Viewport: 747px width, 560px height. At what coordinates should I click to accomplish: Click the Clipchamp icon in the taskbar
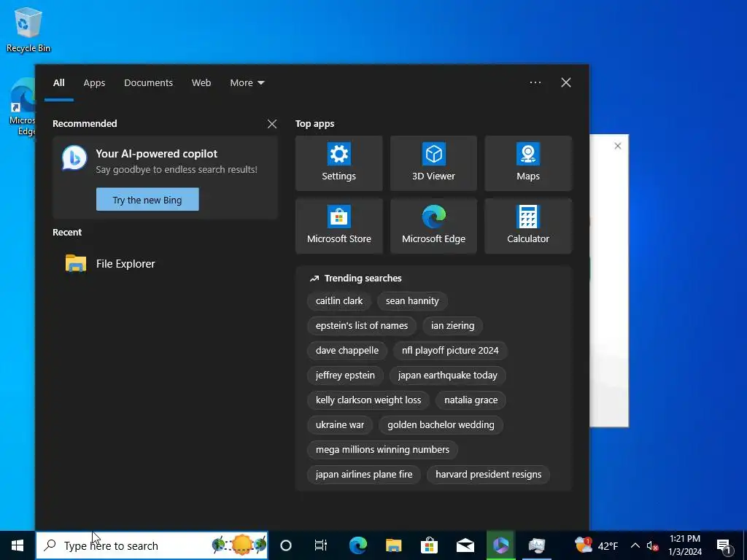(x=500, y=545)
